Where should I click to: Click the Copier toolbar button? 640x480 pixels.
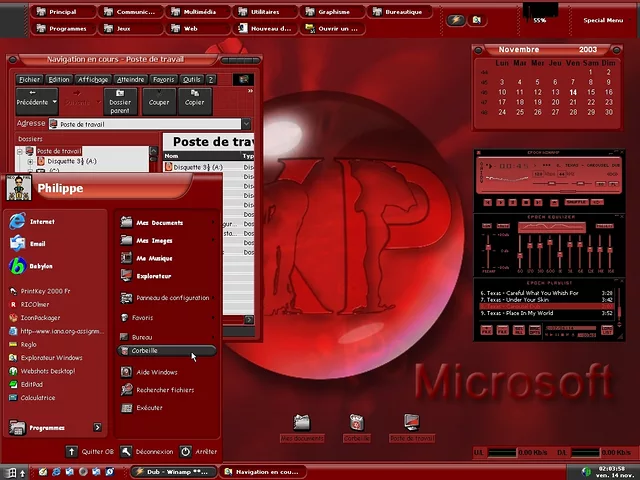click(x=194, y=101)
